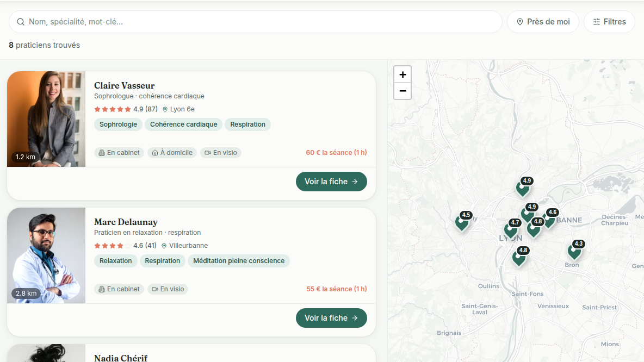The image size is (644, 362).
Task: Click the À domicile badge
Action: coord(172,153)
